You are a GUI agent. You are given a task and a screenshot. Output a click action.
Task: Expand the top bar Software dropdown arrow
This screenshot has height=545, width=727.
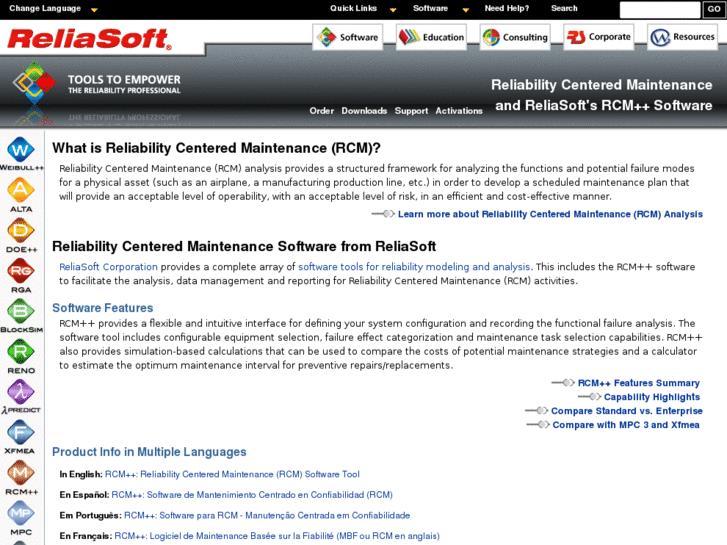[x=466, y=9]
